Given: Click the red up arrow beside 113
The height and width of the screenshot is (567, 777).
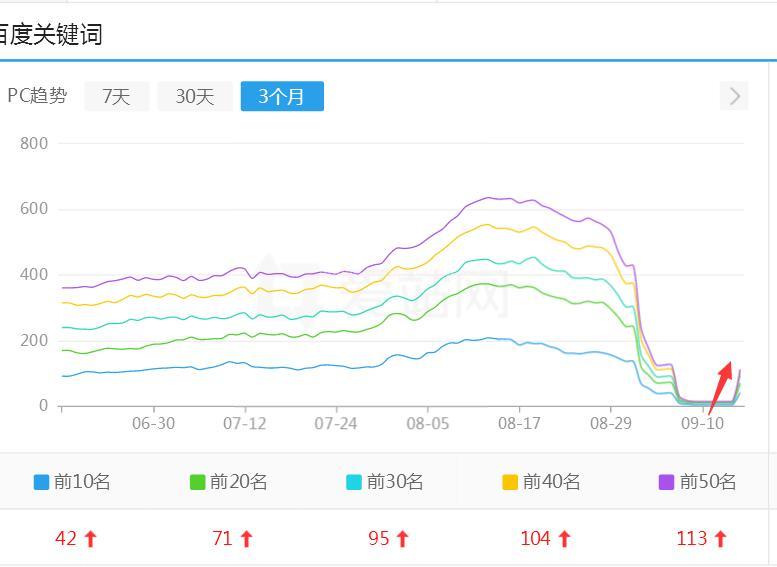Looking at the screenshot, I should 720,539.
